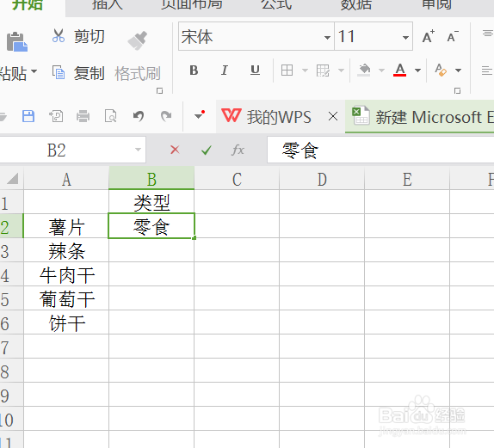Select row 7 header
Viewport: 494px width, 448px height.
click(12, 347)
